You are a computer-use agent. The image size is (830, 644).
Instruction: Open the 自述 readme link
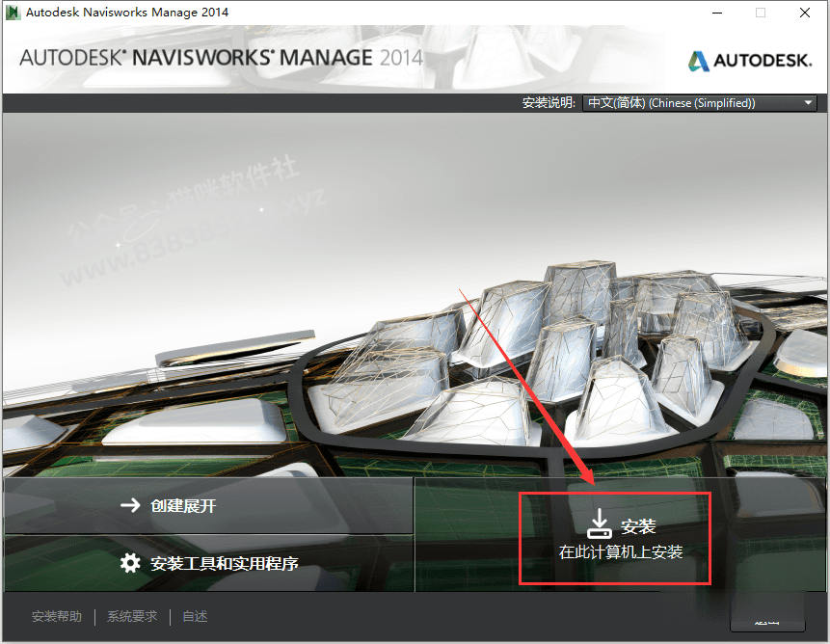point(195,616)
